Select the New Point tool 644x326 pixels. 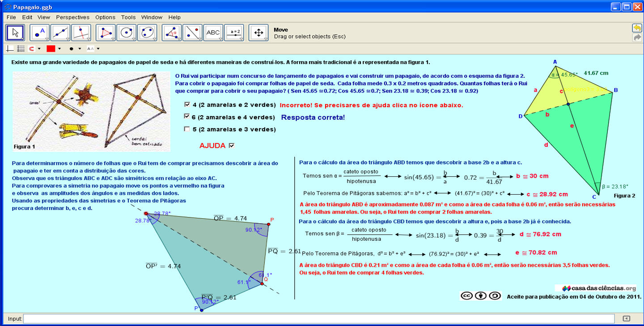[39, 33]
